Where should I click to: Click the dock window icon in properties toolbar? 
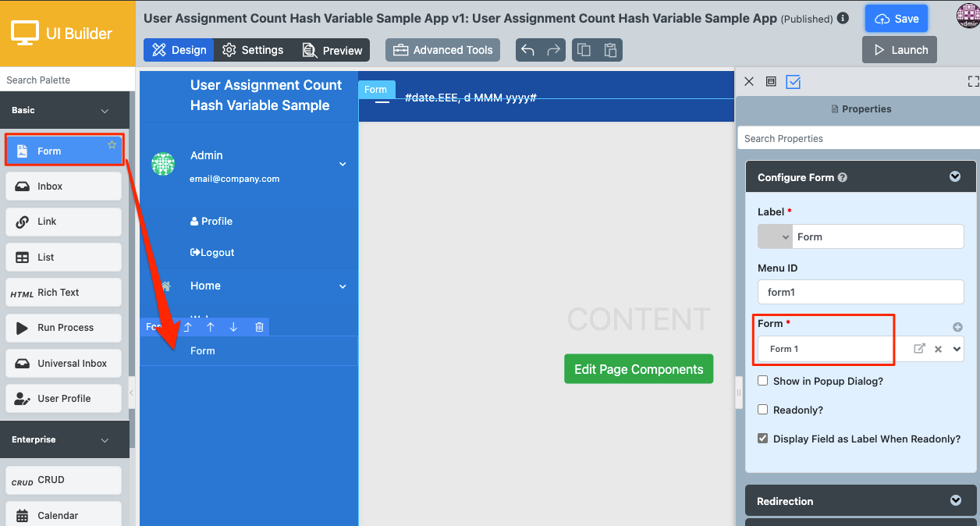click(x=771, y=81)
